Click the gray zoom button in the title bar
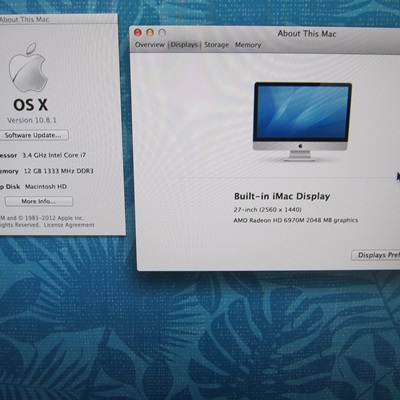400x400 pixels. [162, 33]
